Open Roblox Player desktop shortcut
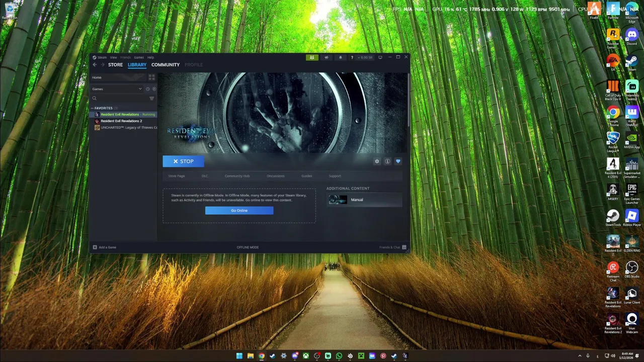The image size is (644, 362). (x=631, y=219)
